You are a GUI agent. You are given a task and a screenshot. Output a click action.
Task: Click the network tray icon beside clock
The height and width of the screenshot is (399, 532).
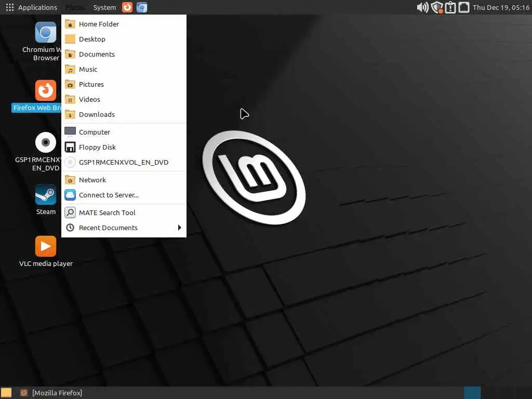point(464,7)
